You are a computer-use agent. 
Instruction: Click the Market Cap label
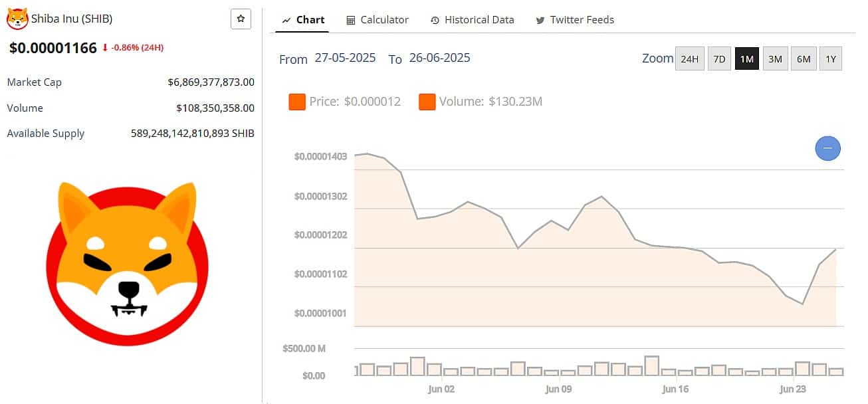pyautogui.click(x=35, y=82)
